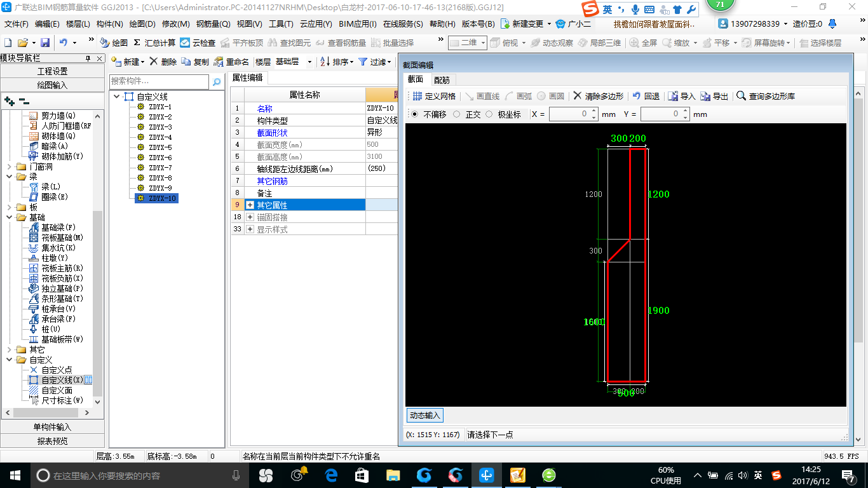
Task: Select 筏板基础(M) in navigator tree
Action: click(62, 238)
